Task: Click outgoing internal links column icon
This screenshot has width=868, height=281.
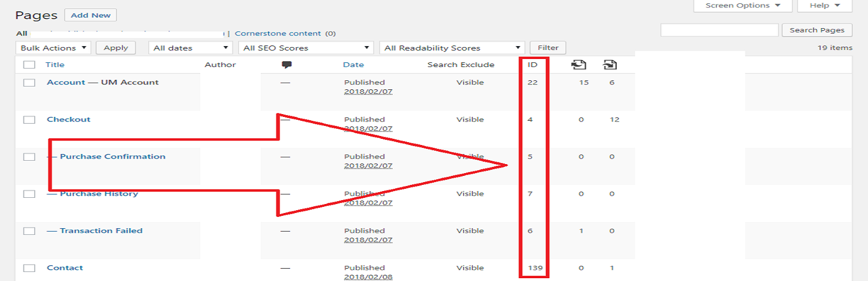Action: point(578,65)
